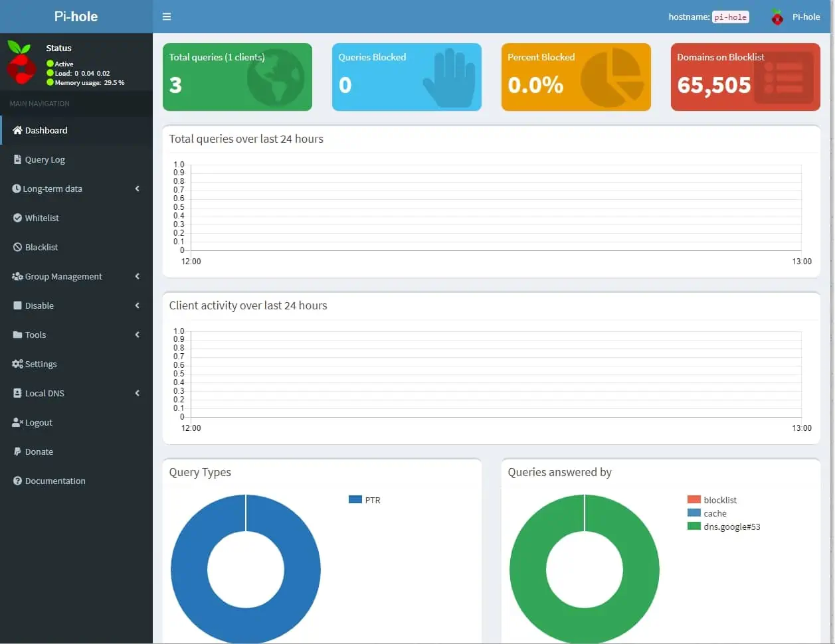Viewport: 835px width, 644px height.
Task: Click the Whitelist checkmark icon
Action: pyautogui.click(x=18, y=218)
